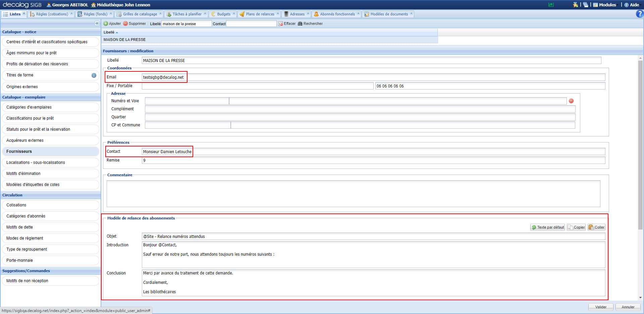Click the Coller button
Viewport: 644px width, 314px height.
pyautogui.click(x=596, y=227)
